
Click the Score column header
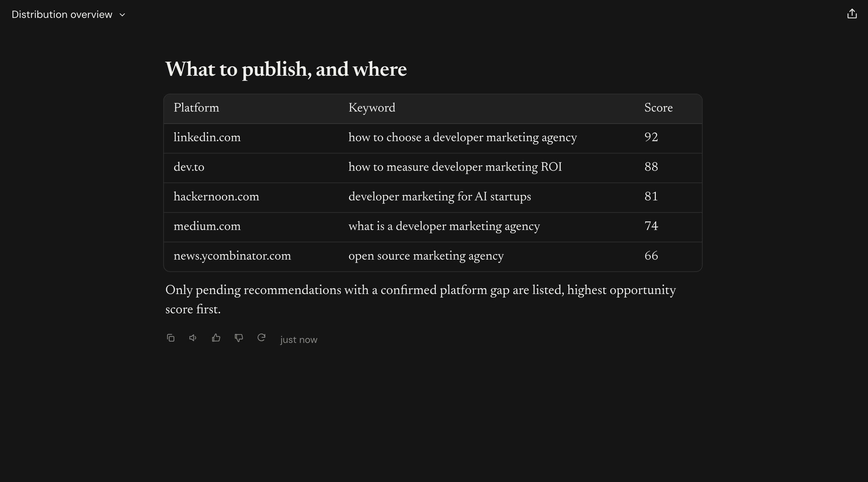pos(658,108)
